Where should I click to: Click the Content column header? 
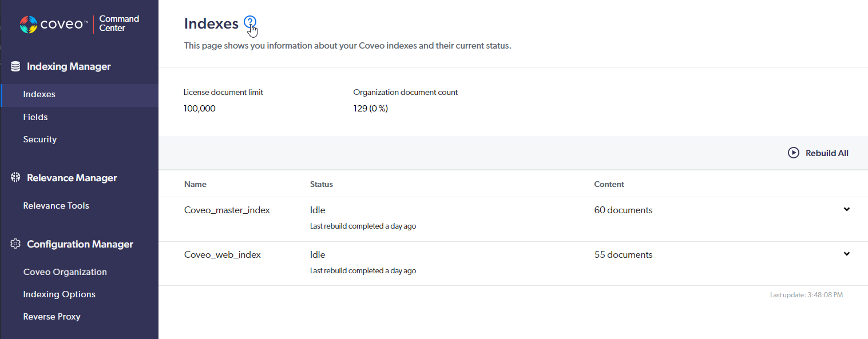609,185
